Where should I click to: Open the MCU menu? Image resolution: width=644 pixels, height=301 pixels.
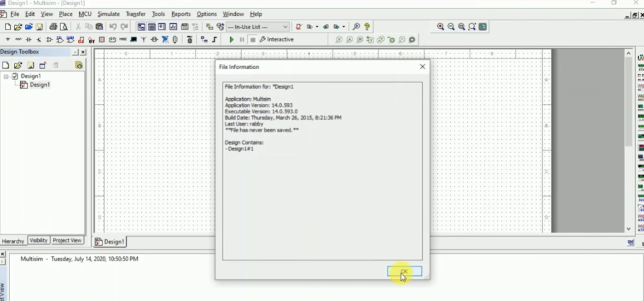point(85,14)
